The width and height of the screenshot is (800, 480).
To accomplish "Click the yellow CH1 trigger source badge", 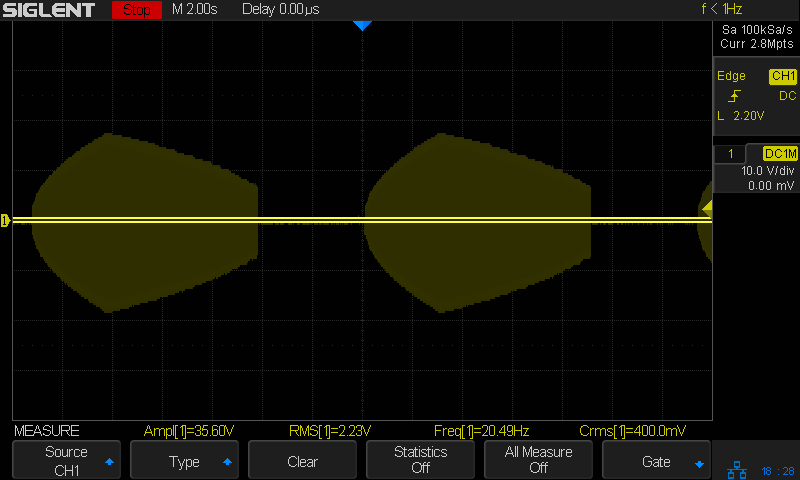I will pos(782,76).
